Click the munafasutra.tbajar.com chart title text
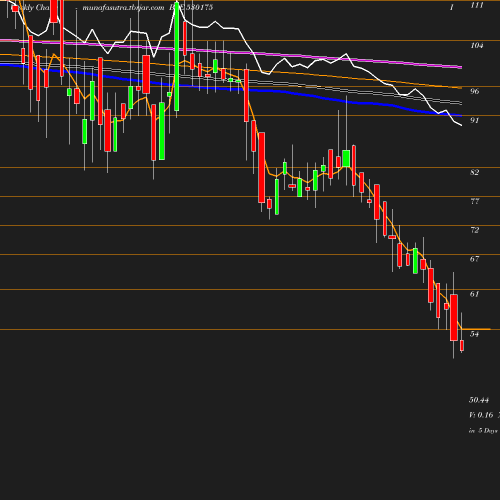The width and height of the screenshot is (500, 500). pyautogui.click(x=123, y=8)
